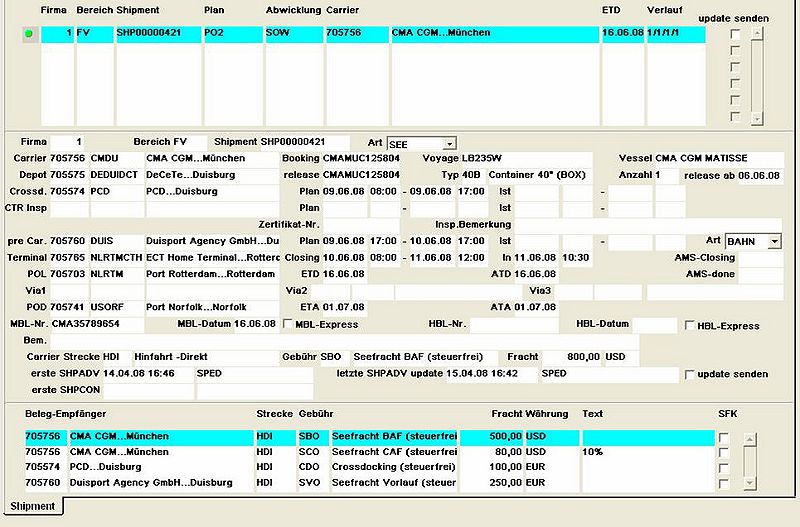Click the Crossd. Plan date 09.06.08 field
The height and width of the screenshot is (527, 800).
pos(344,191)
